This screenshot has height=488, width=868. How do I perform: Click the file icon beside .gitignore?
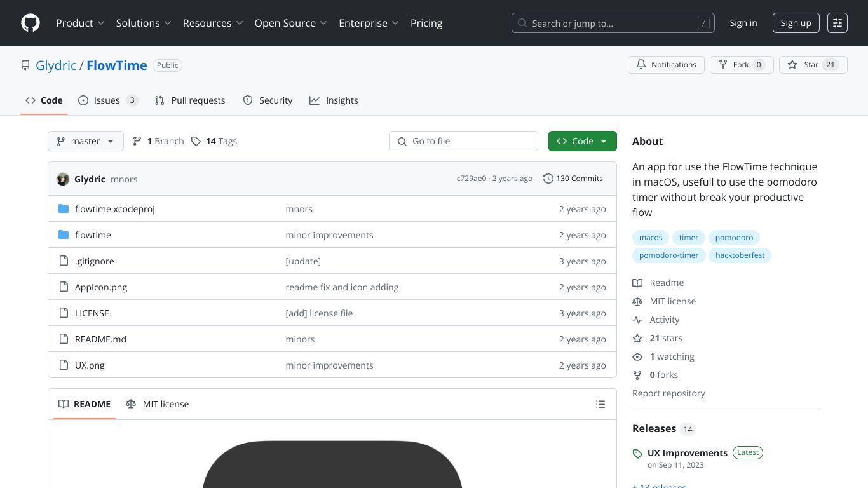tap(64, 261)
